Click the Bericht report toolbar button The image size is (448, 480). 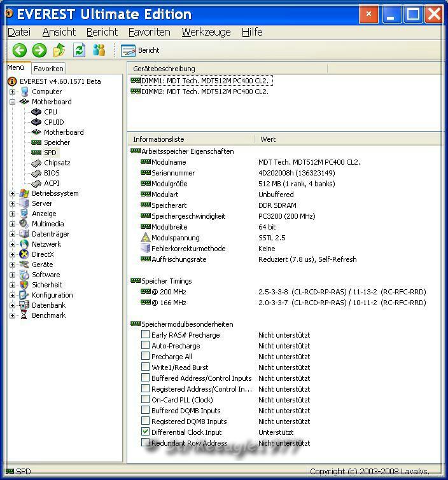tap(141, 50)
